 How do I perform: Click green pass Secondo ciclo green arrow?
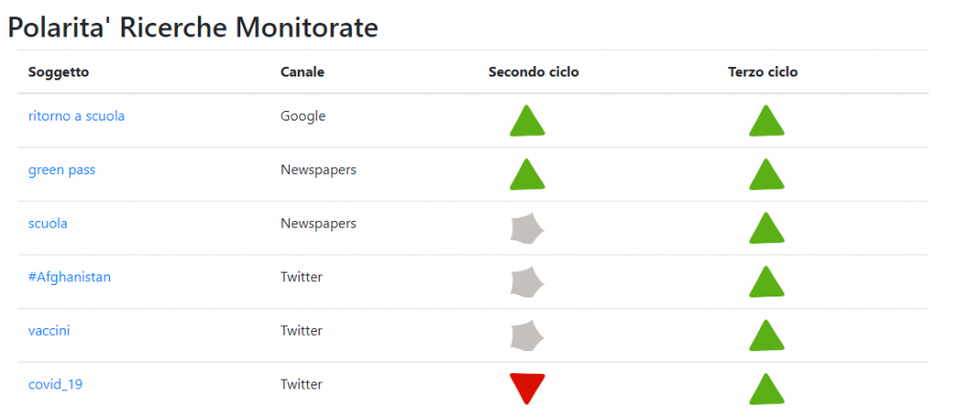[527, 174]
